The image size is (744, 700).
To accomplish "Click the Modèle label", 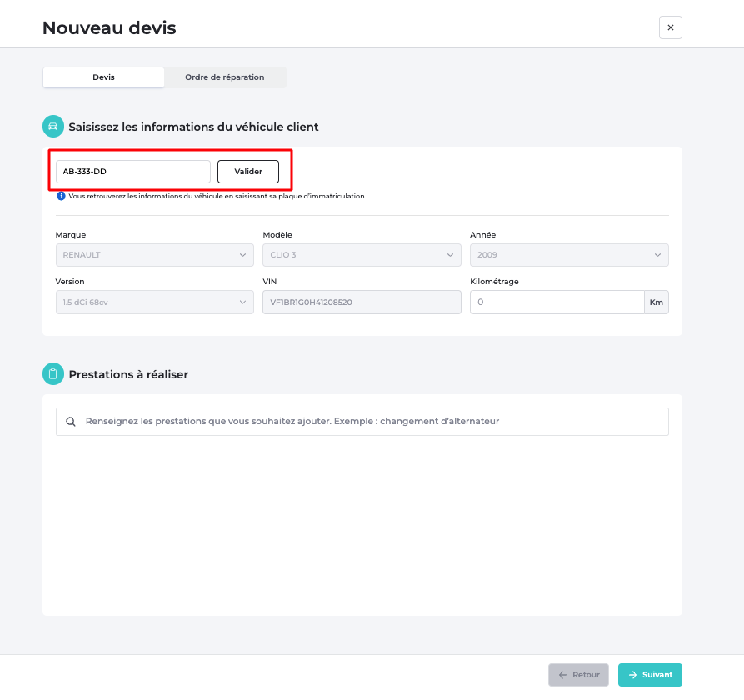I will point(277,235).
